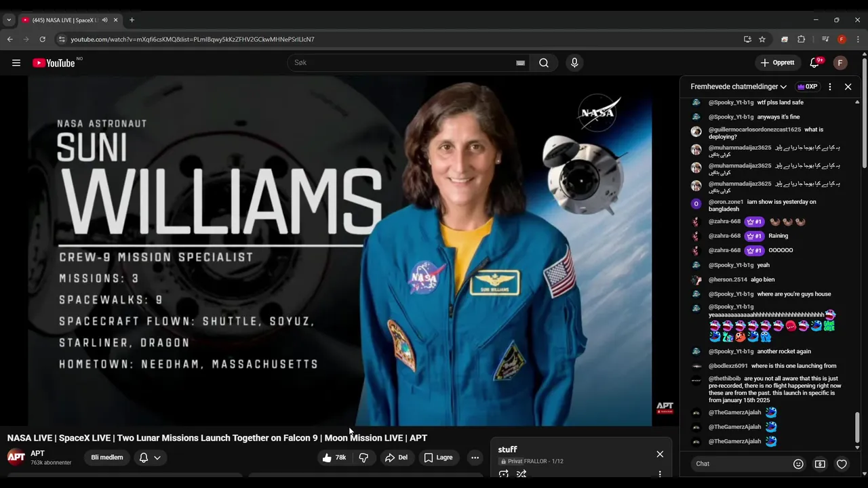
Task: Open the chat options three-dot menu
Action: click(x=829, y=87)
